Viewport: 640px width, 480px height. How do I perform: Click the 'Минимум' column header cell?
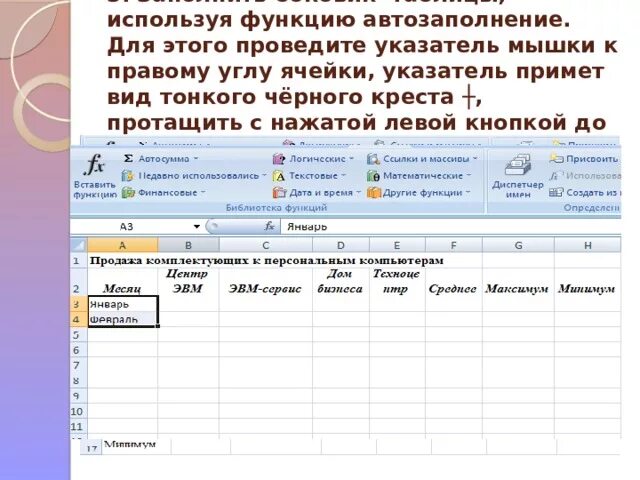(587, 282)
